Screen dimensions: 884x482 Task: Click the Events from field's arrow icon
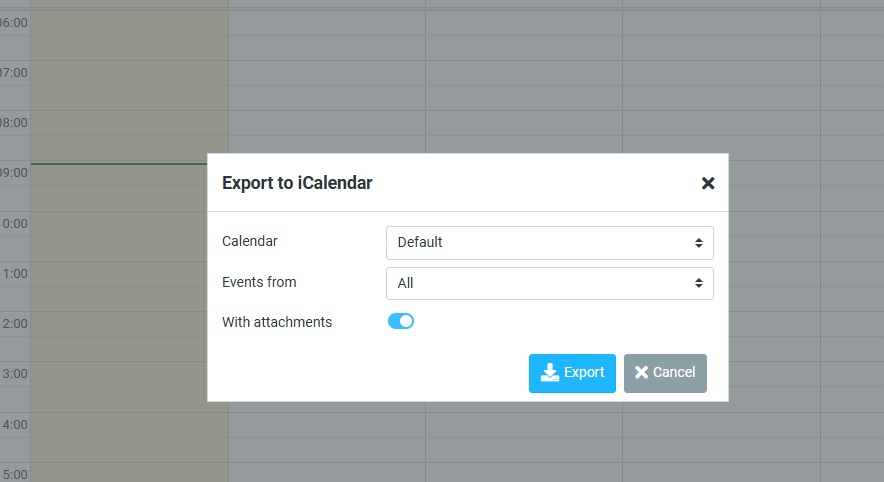pos(699,283)
